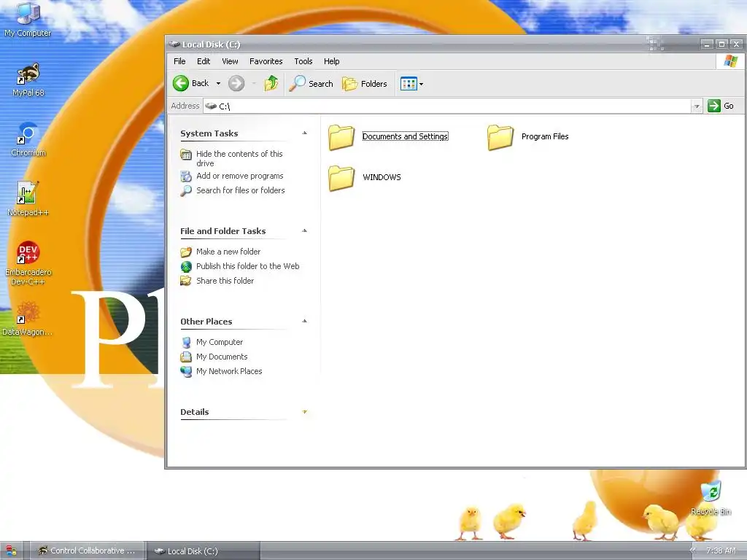747x560 pixels.
Task: Select the DataWagon desktop shortcut
Action: click(x=27, y=319)
